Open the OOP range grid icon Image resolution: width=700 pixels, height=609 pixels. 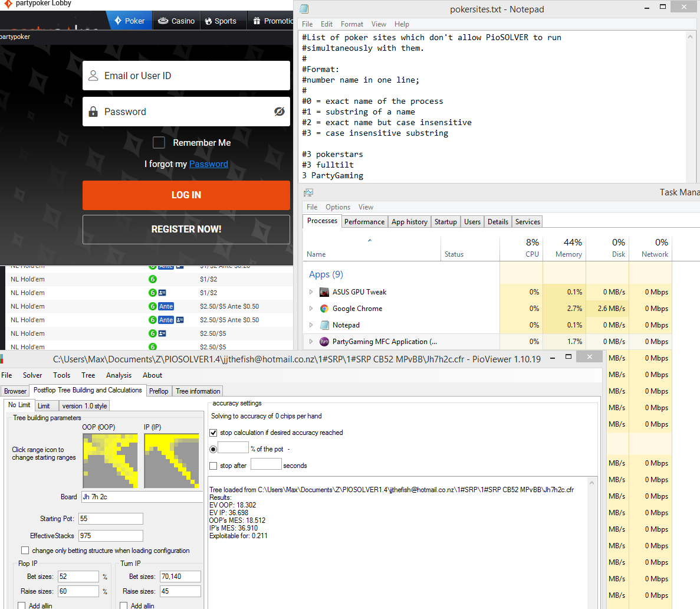coord(110,461)
